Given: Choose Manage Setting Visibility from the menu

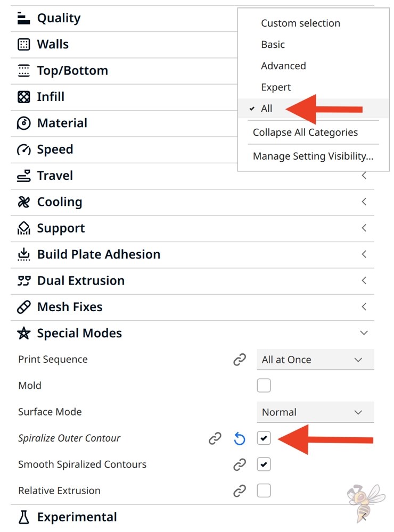Looking at the screenshot, I should point(313,156).
